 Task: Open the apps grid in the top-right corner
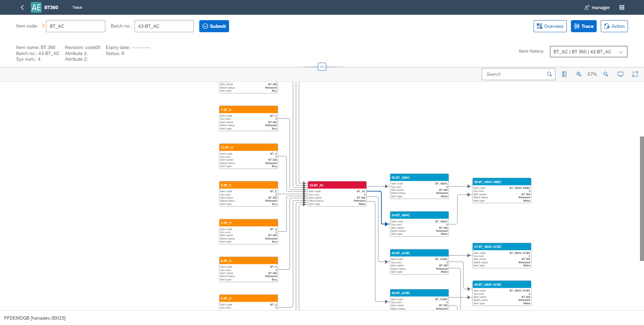pos(622,7)
